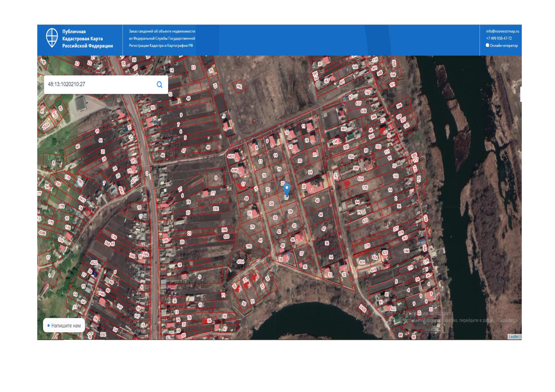Select parcel label 626
This screenshot has height=392, width=555.
pos(375,257)
